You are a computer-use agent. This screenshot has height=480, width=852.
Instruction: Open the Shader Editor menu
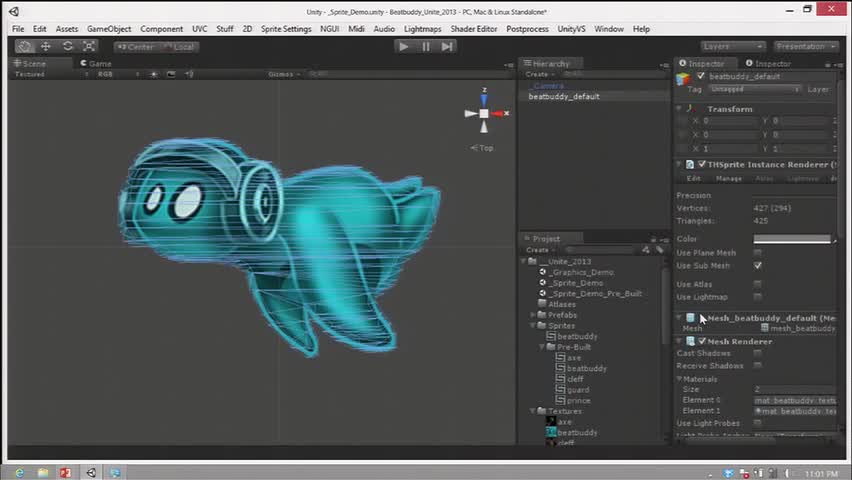(473, 29)
